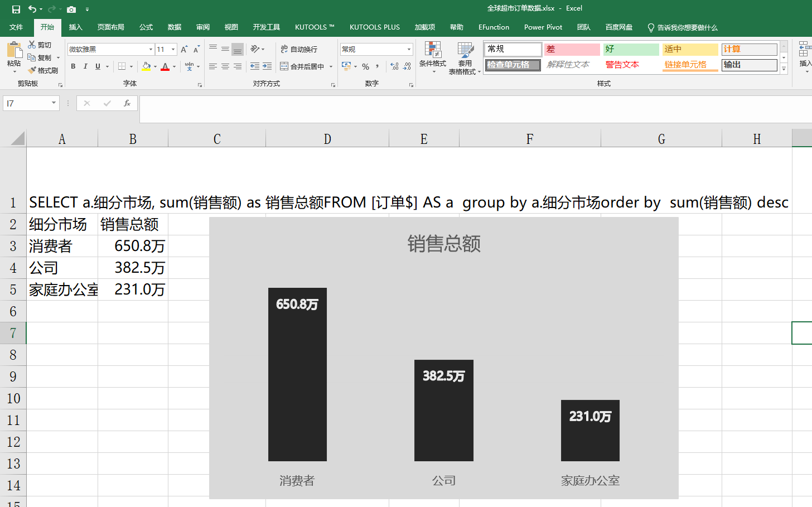Click the orientation (angled text) icon
Viewport: 812px width, 507px height.
[254, 49]
